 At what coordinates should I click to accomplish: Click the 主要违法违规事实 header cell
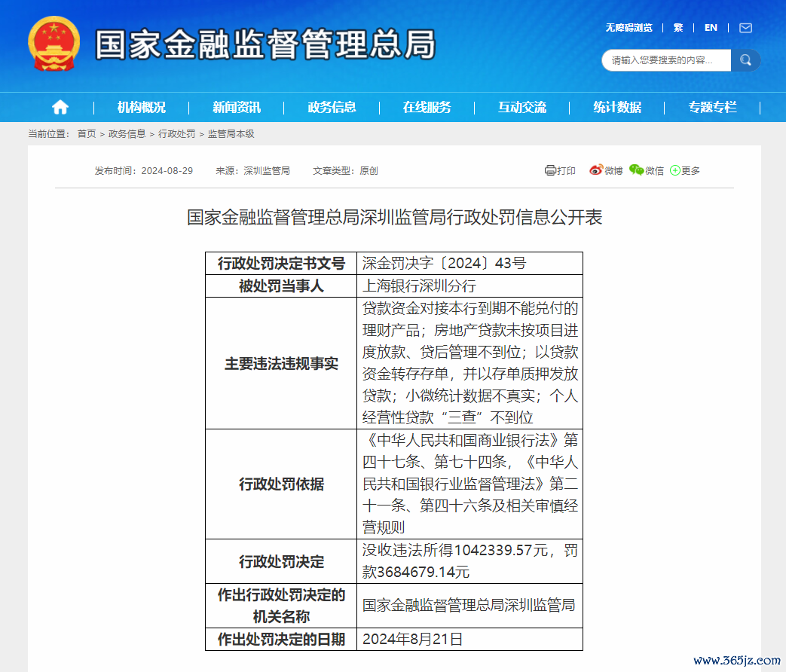(x=281, y=363)
